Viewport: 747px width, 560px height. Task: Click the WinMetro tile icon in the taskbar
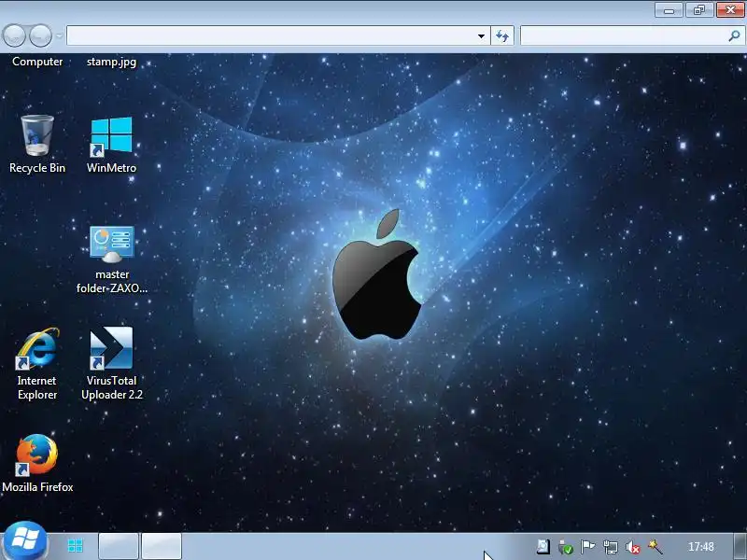tap(76, 546)
